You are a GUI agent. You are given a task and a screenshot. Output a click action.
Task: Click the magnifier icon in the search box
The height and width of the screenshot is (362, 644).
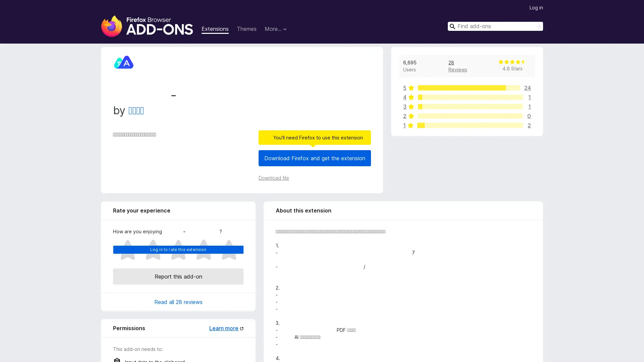[x=452, y=26]
